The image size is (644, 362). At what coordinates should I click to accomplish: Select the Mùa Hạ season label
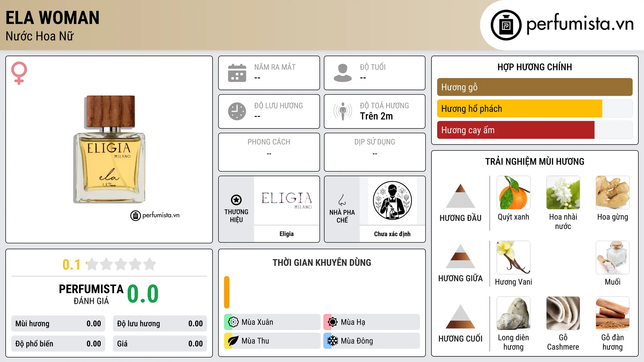(x=353, y=322)
